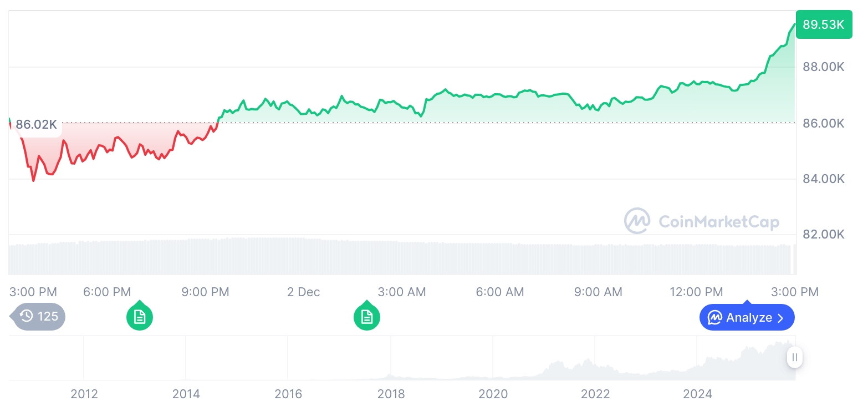This screenshot has width=868, height=406.
Task: Select the green 89.53K current price tag
Action: tap(823, 24)
